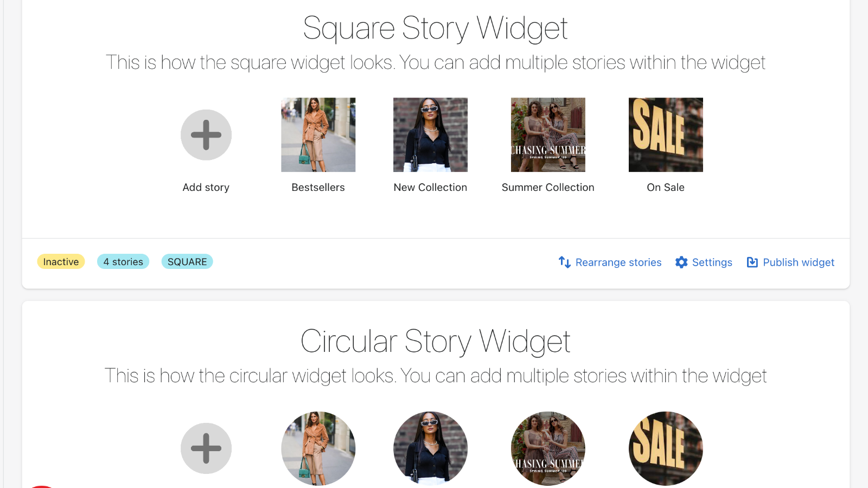Open the circular Chasing Summer story thumbnail

tap(547, 448)
